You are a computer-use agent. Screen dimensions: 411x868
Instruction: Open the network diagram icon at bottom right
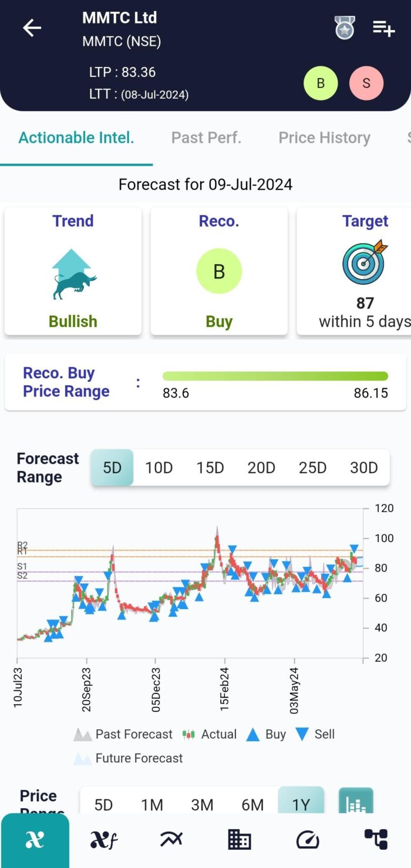[x=377, y=839]
